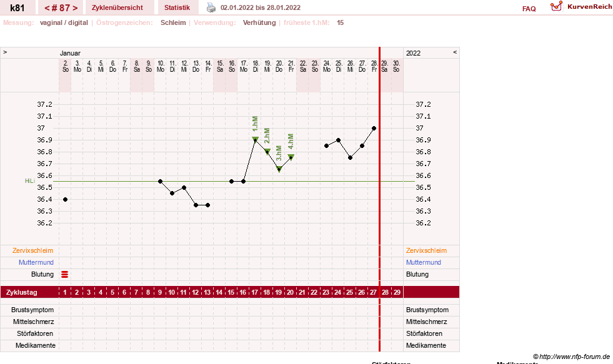613x364 pixels.
Task: Click the 2022 year label
Action: (413, 53)
